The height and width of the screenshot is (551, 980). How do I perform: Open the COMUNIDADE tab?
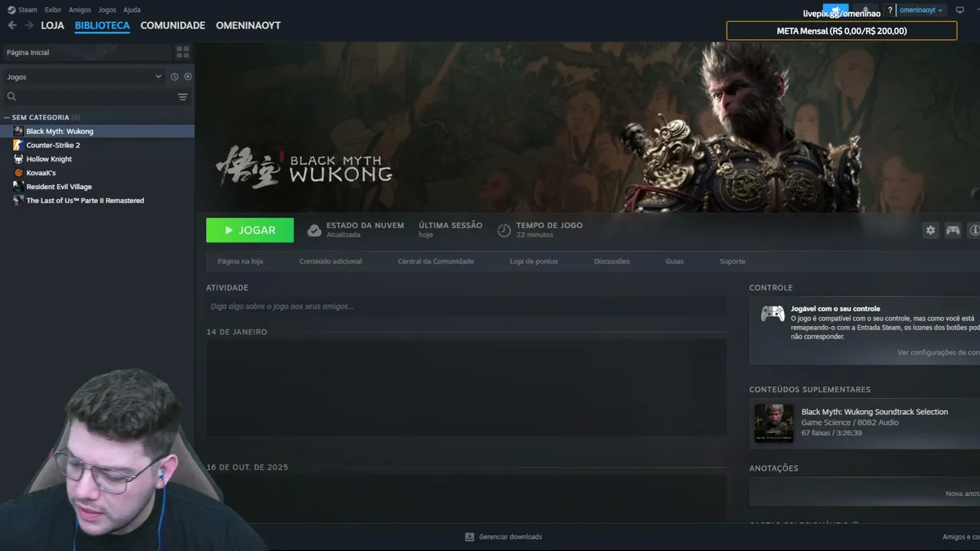coord(172,25)
